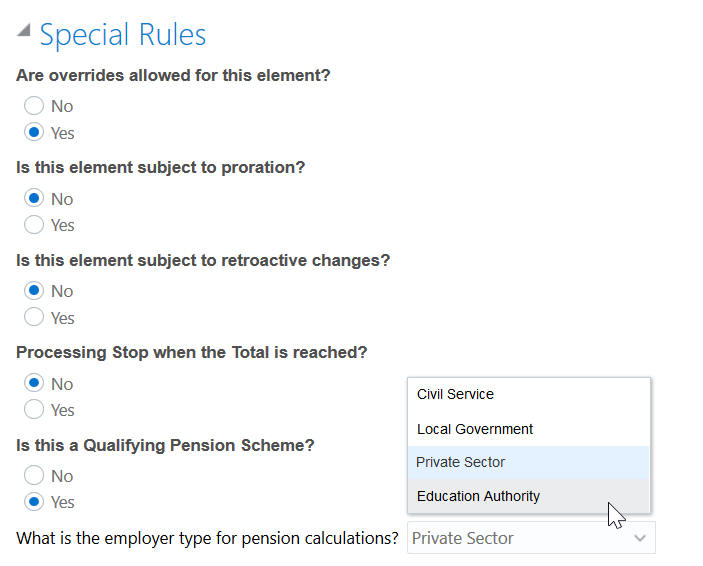Choose Private Sector in the dropdown list

461,462
